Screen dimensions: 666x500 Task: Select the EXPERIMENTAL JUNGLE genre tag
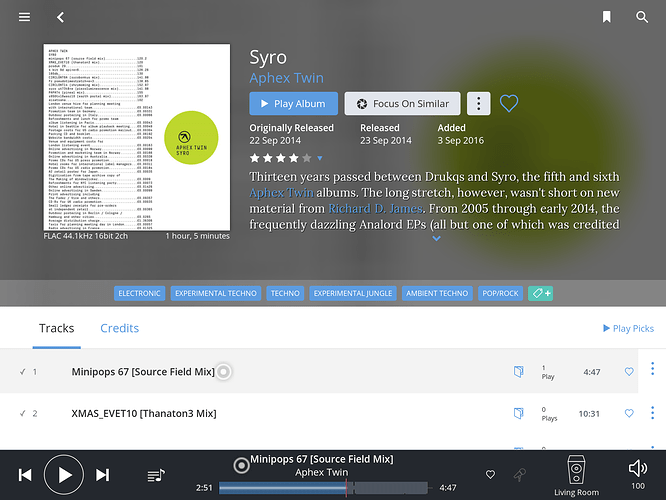(353, 294)
